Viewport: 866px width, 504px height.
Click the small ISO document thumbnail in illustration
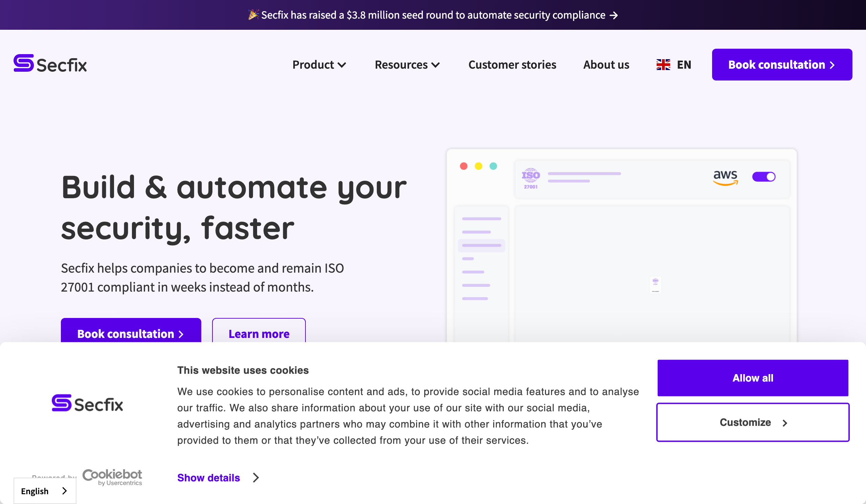(655, 284)
